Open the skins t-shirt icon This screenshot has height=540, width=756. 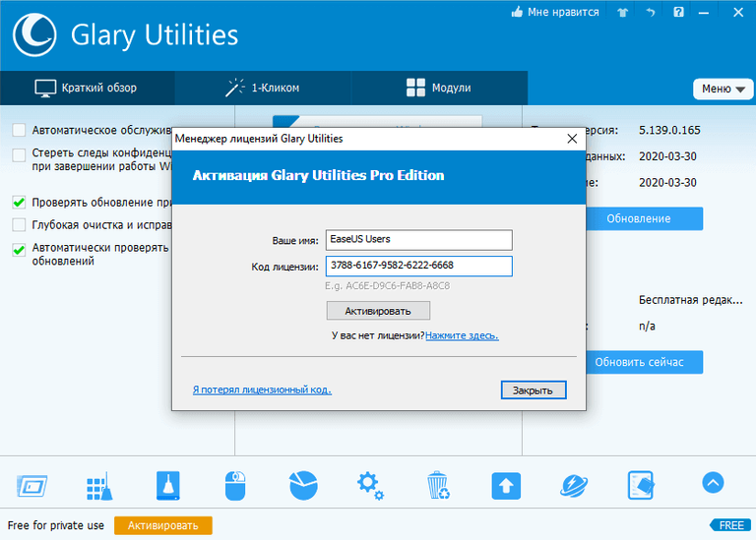[x=622, y=13]
